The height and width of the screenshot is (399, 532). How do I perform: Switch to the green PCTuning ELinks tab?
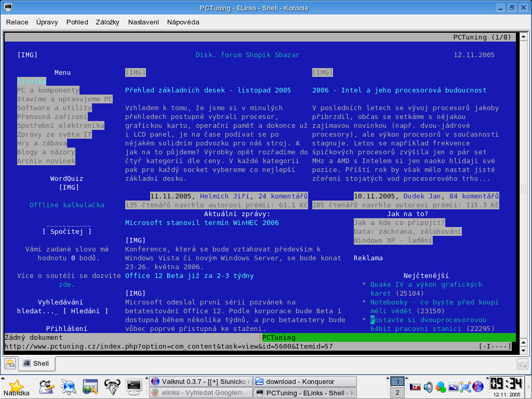pos(389,337)
